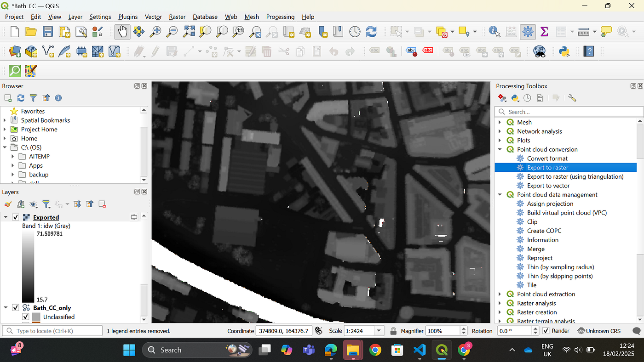Toggle the scale lock padlock icon
The height and width of the screenshot is (362, 644).
tap(393, 331)
